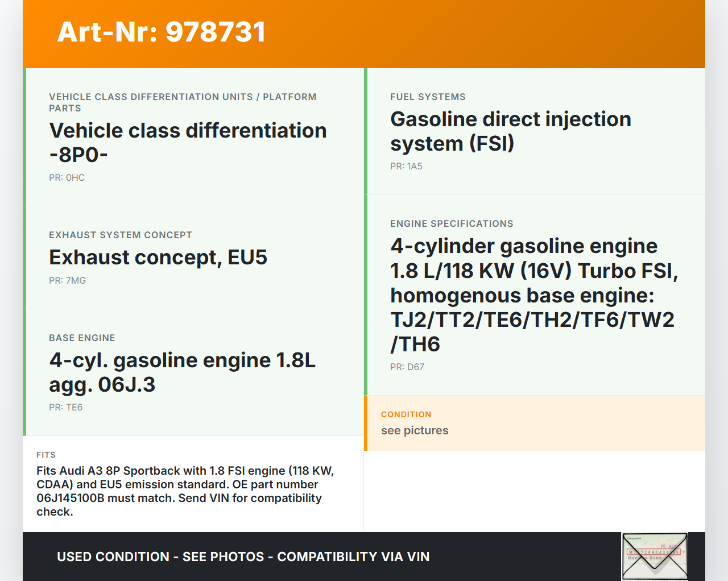
Task: Select the 4-cyl. gasoline engine 1.8L title
Action: click(182, 372)
